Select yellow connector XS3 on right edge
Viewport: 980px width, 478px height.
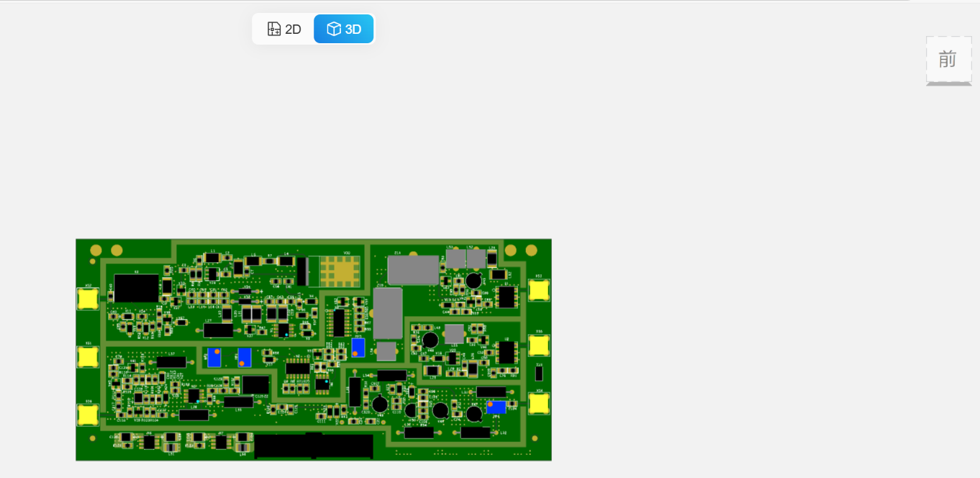(x=538, y=290)
